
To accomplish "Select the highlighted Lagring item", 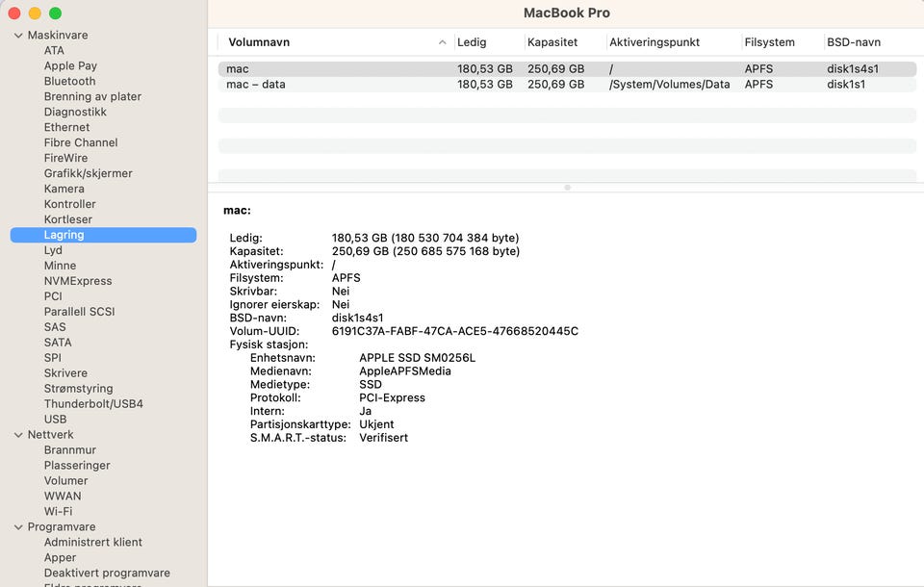I will click(103, 235).
